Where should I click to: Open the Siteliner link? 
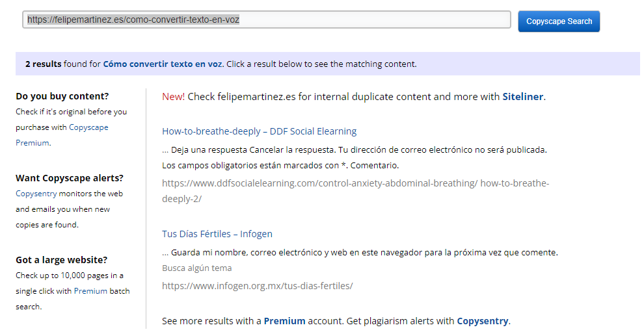pos(523,96)
